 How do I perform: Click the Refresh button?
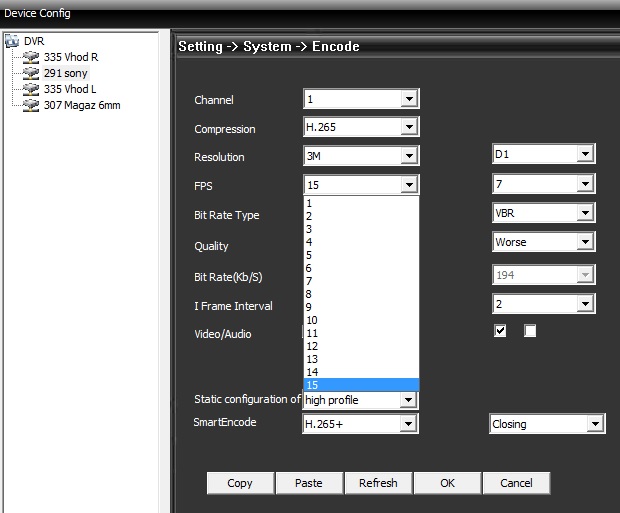[x=378, y=483]
